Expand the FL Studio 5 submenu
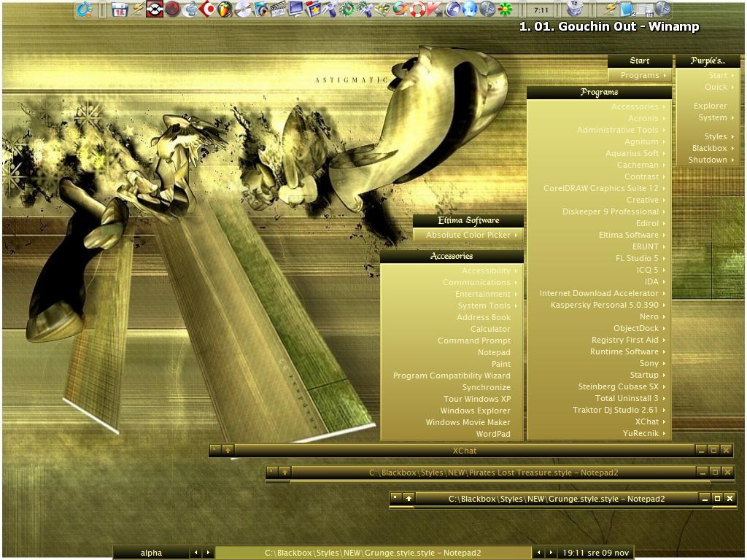Image resolution: width=747 pixels, height=560 pixels. pyautogui.click(x=599, y=258)
